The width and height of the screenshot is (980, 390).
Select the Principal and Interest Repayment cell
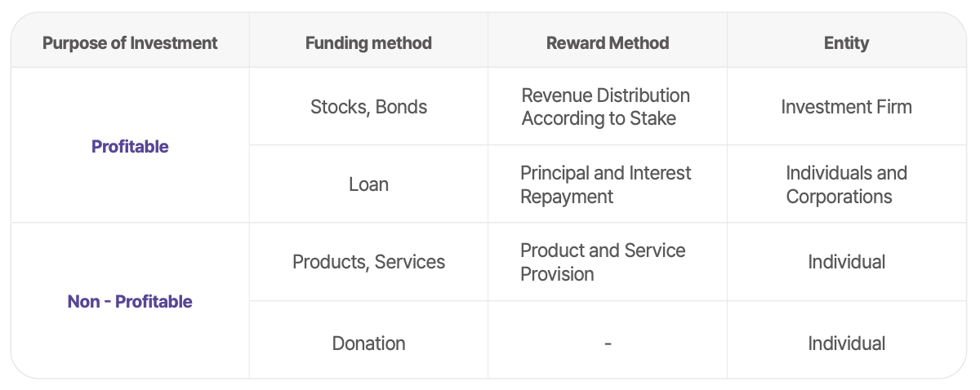(x=606, y=184)
